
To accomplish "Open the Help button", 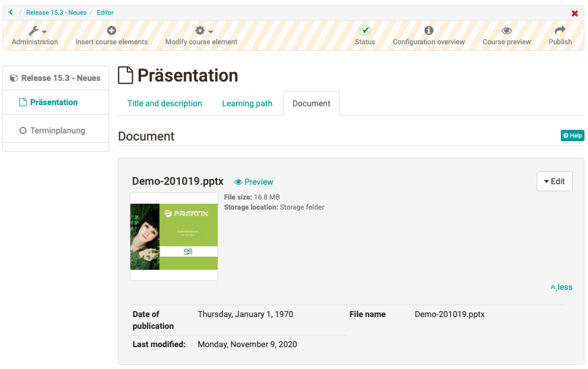I will pos(573,136).
